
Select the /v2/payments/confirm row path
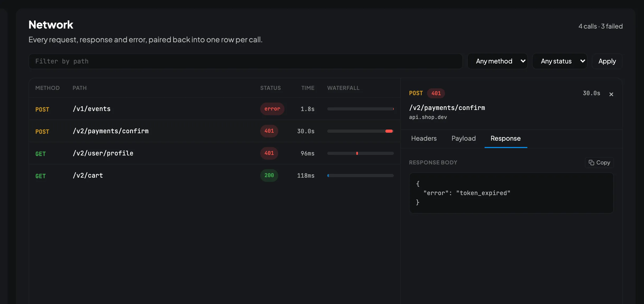coord(111,131)
